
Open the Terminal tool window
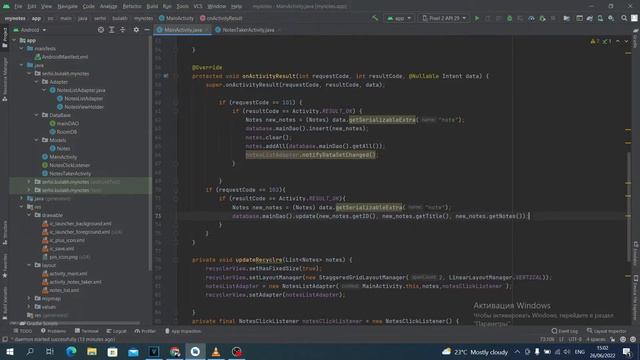coord(87,331)
